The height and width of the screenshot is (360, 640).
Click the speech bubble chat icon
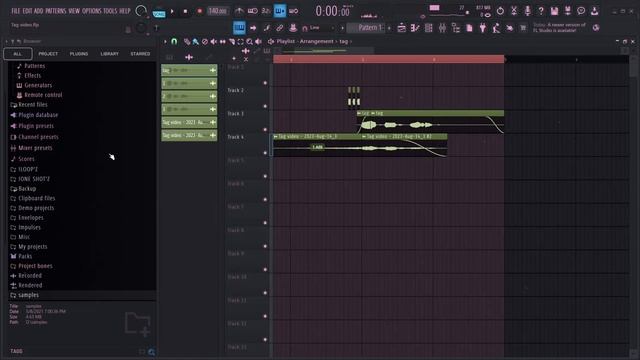[x=581, y=11]
